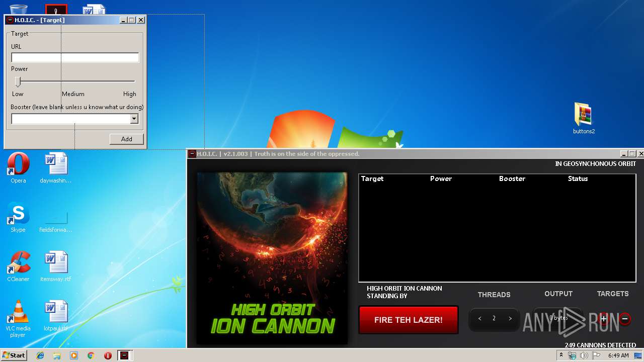Minimize the H.O.I.C. Target dialog
644x362 pixels.
[123, 20]
